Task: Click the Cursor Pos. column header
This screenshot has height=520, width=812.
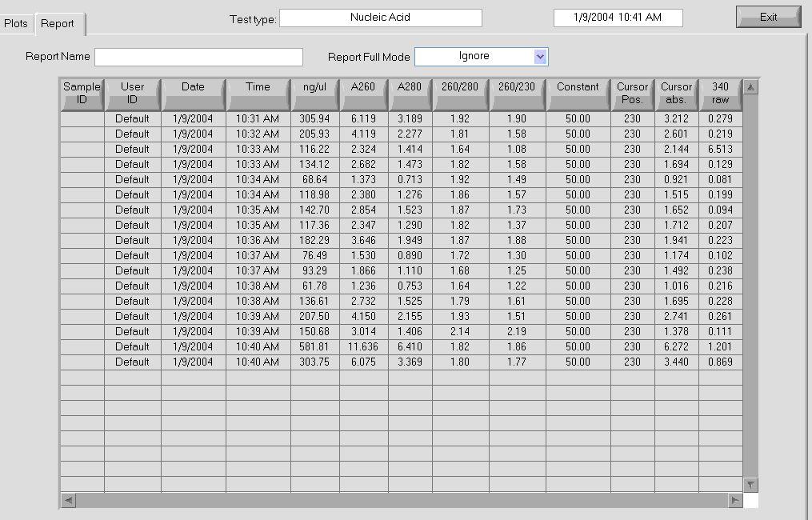Action: click(x=632, y=94)
